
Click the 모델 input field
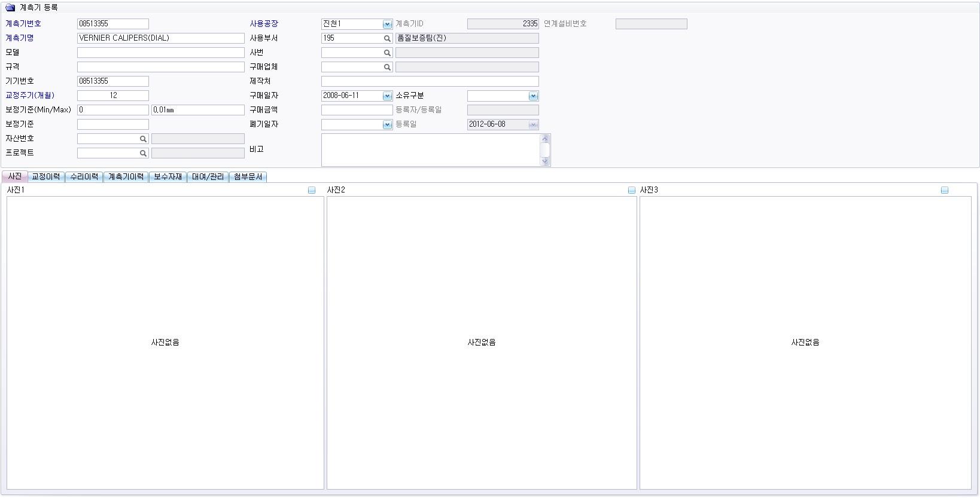coord(160,53)
